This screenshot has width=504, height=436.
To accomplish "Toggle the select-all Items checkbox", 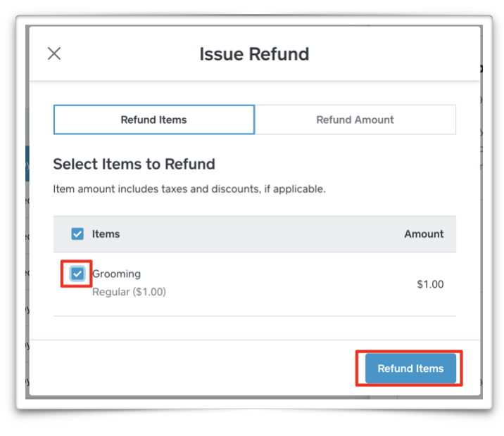I will 77,233.
